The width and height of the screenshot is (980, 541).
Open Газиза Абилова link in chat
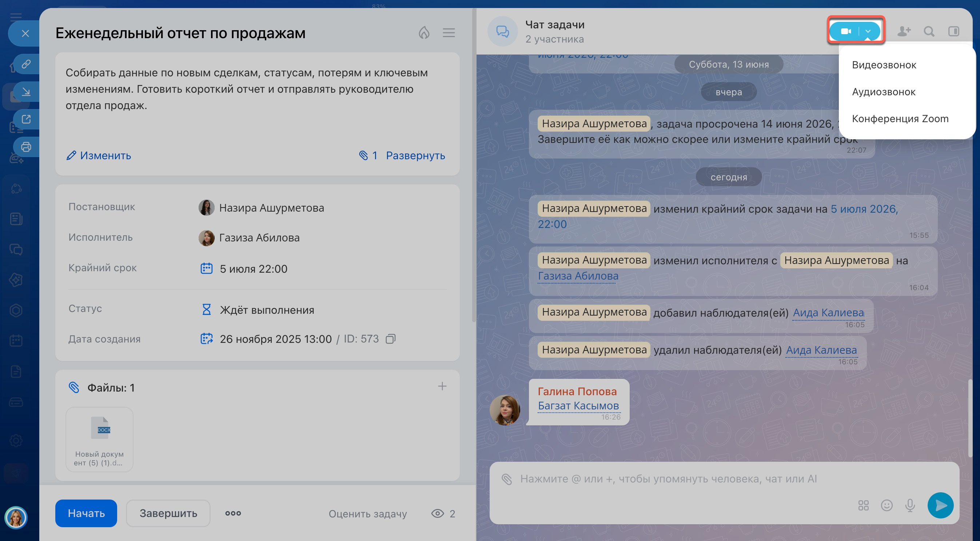[x=578, y=276]
